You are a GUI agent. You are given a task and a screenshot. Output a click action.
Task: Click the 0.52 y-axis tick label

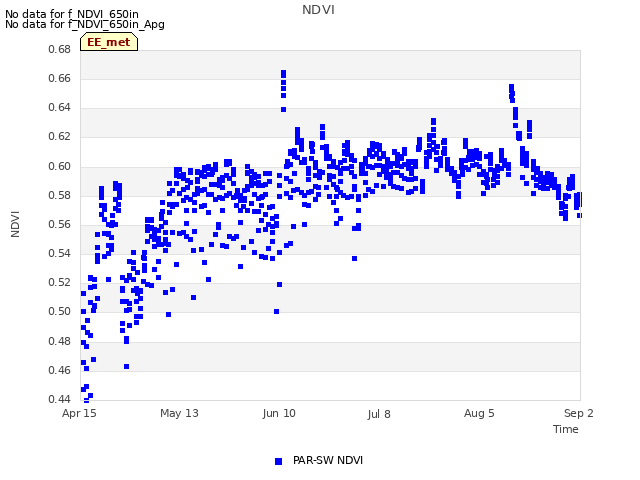[60, 282]
